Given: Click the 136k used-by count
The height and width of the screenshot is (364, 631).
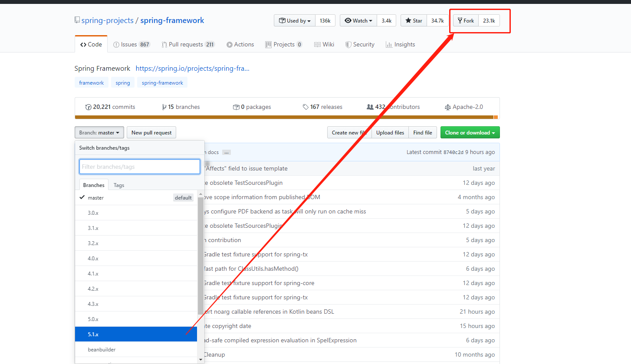Looking at the screenshot, I should (325, 20).
